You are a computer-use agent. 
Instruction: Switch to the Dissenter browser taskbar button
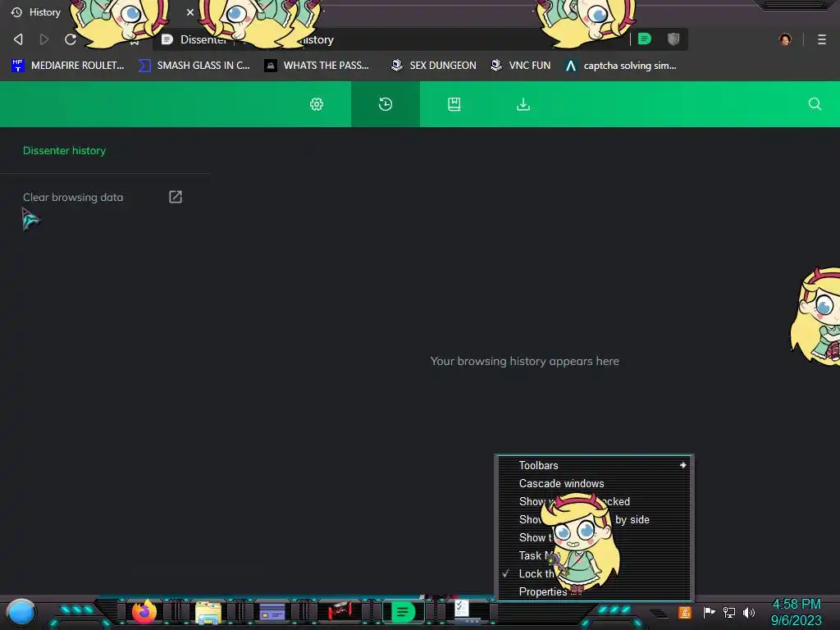(404, 611)
